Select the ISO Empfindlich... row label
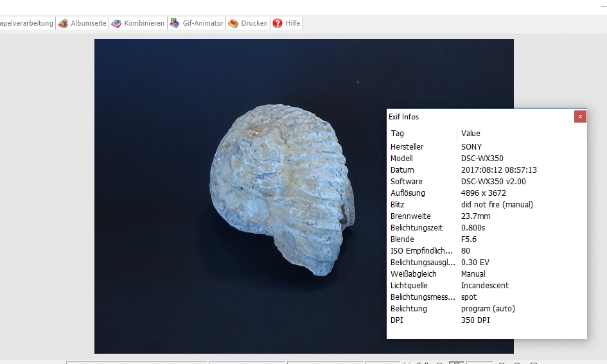 [421, 251]
